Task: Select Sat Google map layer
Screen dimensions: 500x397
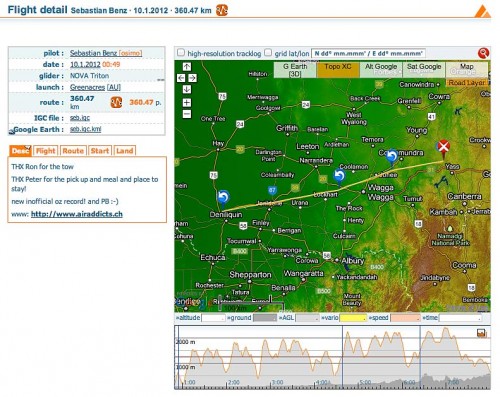Action: pos(424,70)
